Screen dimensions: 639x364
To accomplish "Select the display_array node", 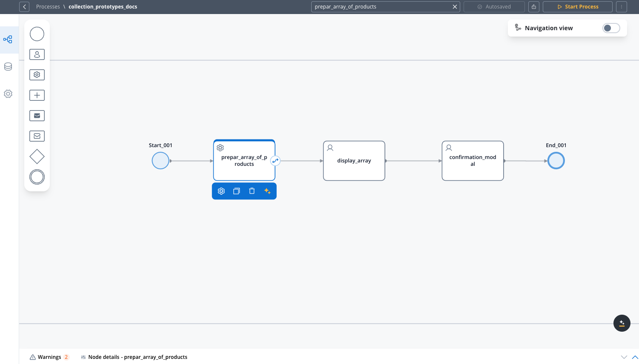I will click(354, 161).
